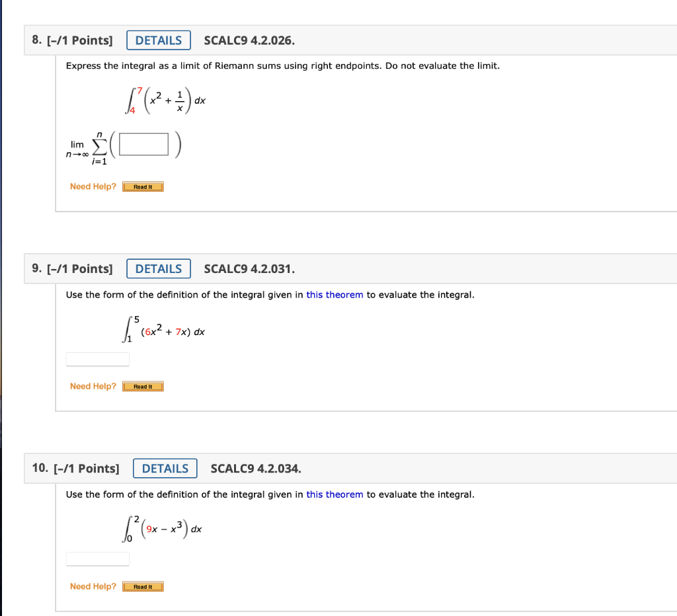Screen dimensions: 677x616
Task: Click the SCALC9 4.2.034 exercise title
Action: (x=256, y=468)
